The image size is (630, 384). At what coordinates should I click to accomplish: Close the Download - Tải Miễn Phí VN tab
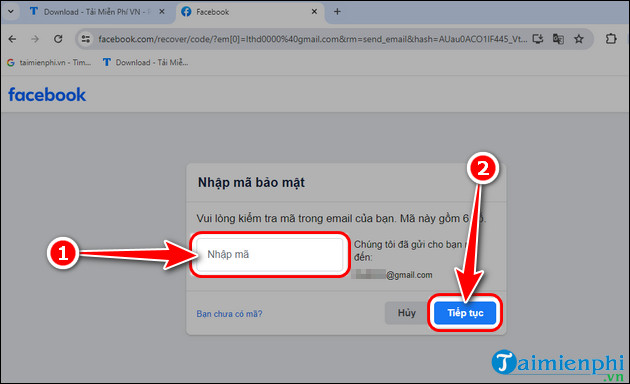click(162, 12)
